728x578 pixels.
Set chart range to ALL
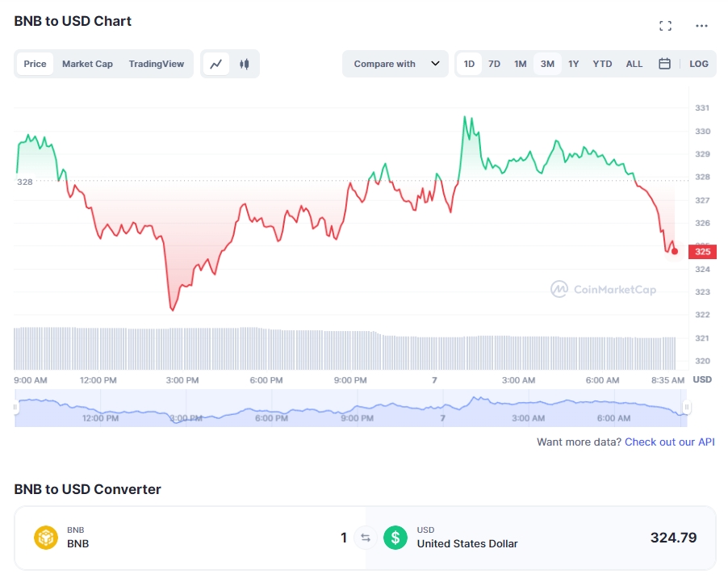coord(634,64)
